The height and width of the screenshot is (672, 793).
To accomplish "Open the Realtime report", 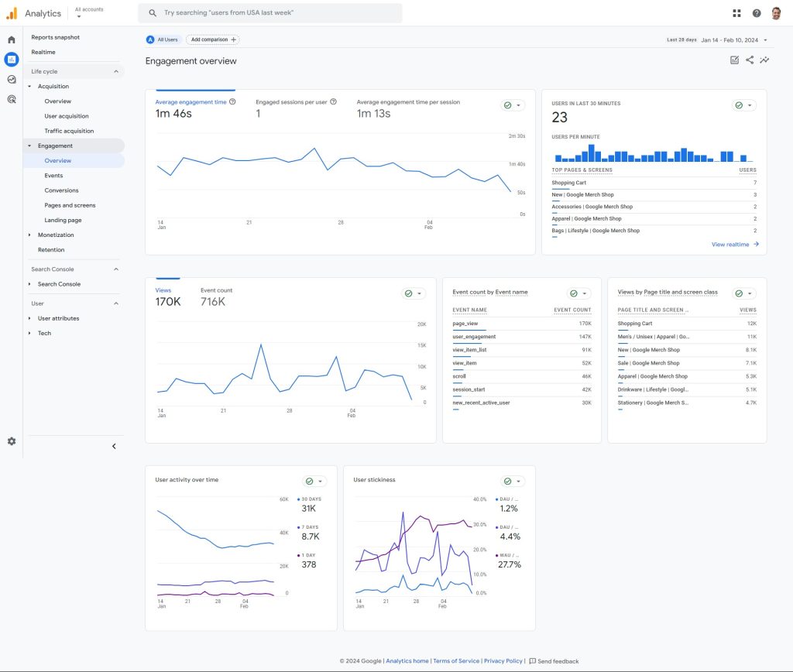I will [43, 52].
